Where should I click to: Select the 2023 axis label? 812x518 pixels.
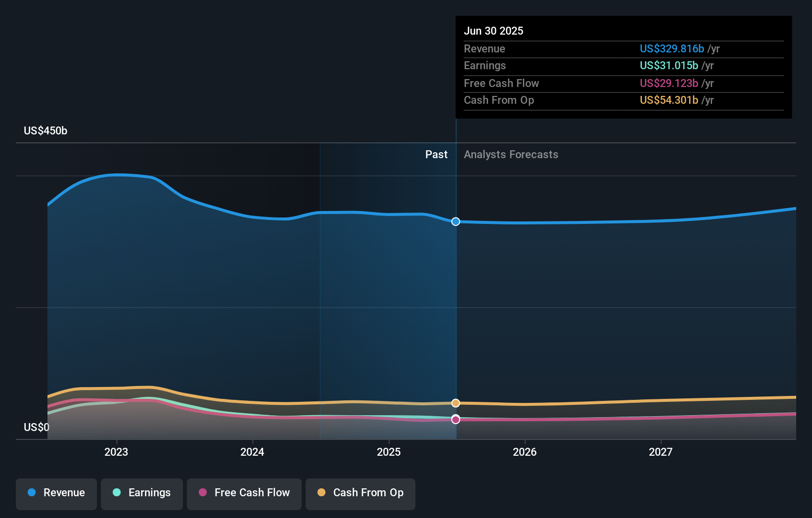pos(116,451)
